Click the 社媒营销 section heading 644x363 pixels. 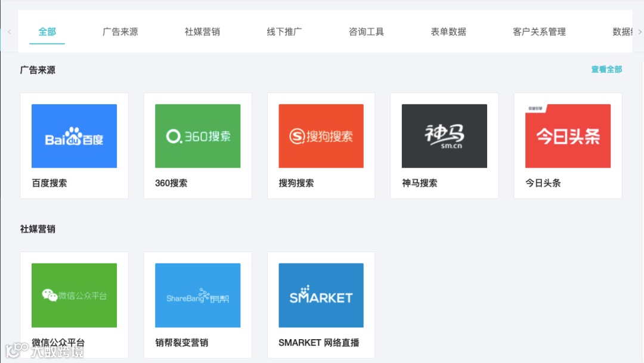[38, 229]
